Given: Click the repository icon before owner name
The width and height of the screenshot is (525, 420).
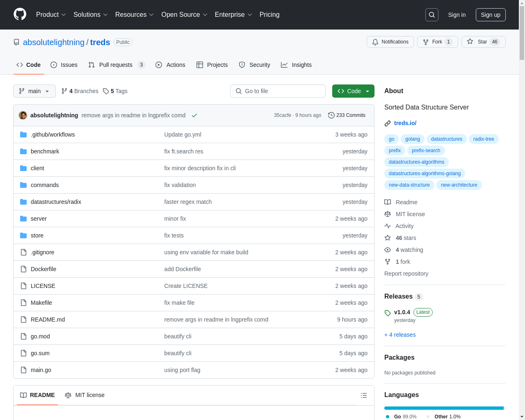Looking at the screenshot, I should pos(16,42).
